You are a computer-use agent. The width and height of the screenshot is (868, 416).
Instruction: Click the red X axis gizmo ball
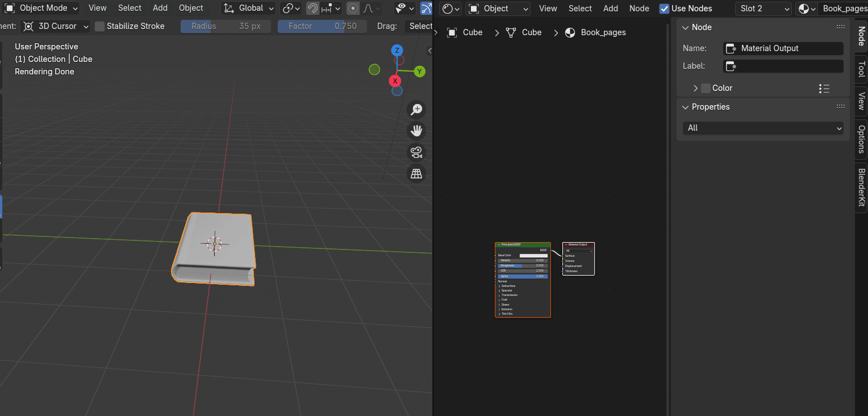pyautogui.click(x=395, y=81)
